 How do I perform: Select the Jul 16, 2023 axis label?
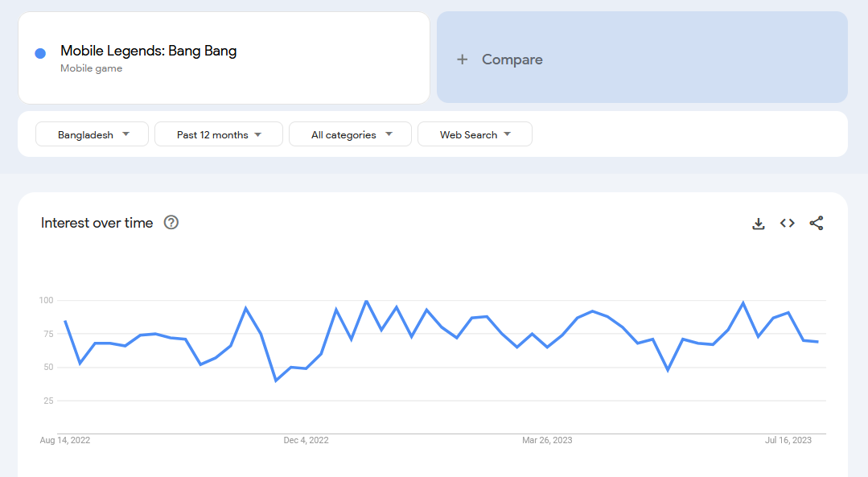(788, 440)
